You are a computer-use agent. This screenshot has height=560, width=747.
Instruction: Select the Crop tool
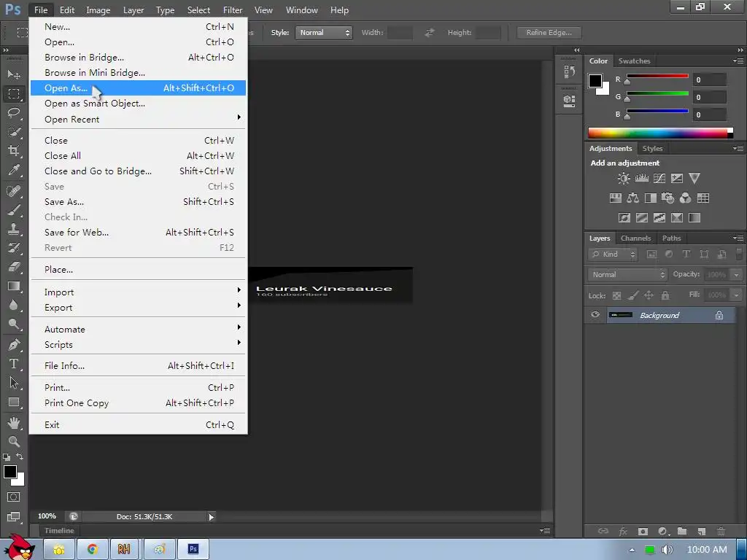coord(14,151)
